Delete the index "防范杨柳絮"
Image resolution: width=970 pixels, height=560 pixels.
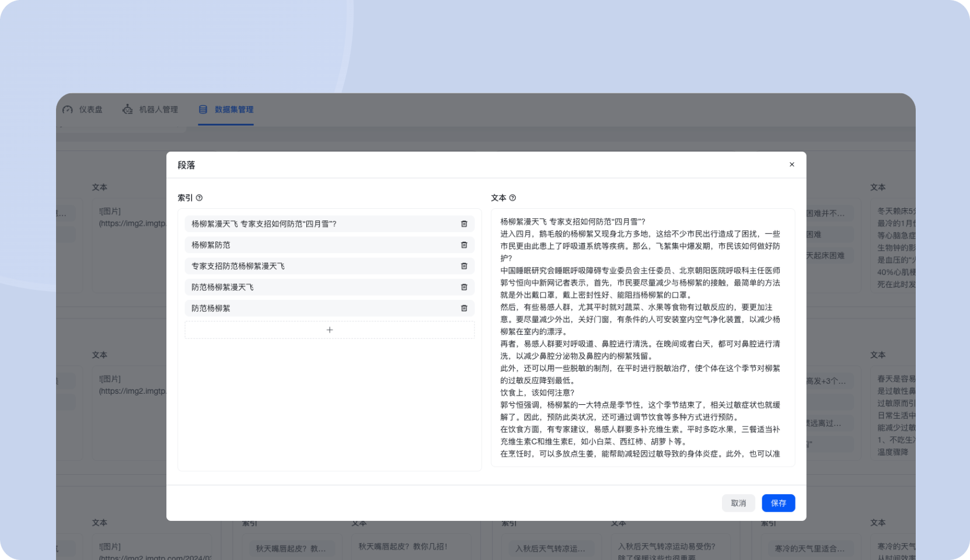[464, 308]
